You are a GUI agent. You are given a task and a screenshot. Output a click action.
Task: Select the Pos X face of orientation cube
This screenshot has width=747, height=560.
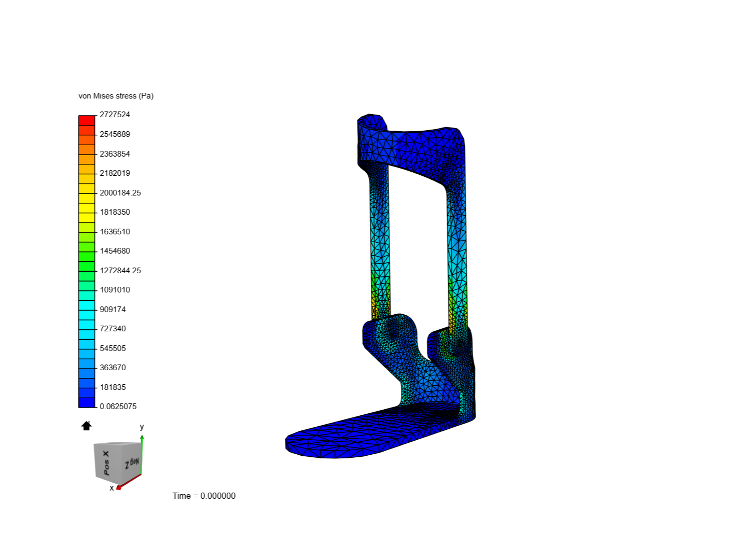(x=107, y=462)
